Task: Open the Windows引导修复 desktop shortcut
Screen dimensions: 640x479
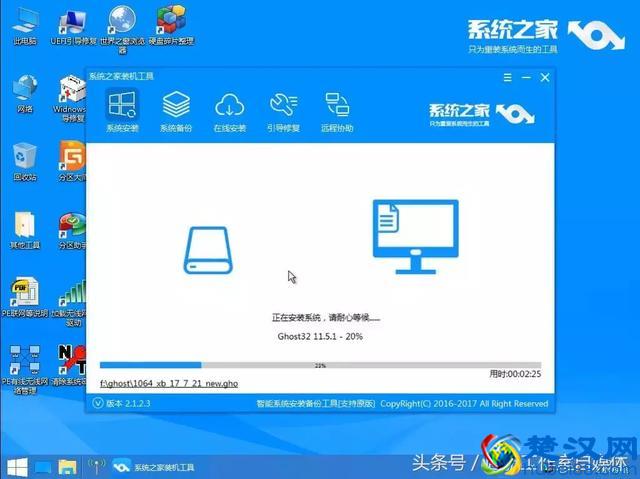Action: tap(70, 98)
